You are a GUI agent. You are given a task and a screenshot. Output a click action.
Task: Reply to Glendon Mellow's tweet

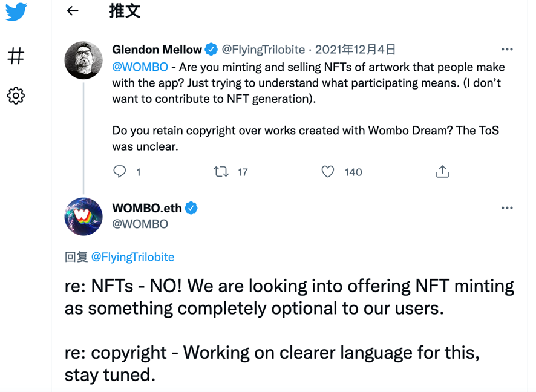click(120, 172)
